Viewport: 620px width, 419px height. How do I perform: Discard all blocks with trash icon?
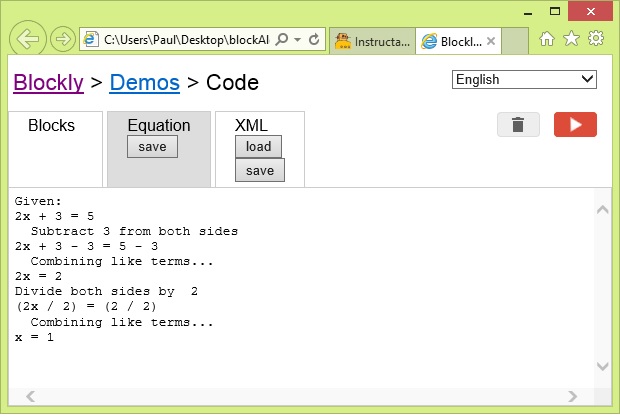[x=518, y=125]
